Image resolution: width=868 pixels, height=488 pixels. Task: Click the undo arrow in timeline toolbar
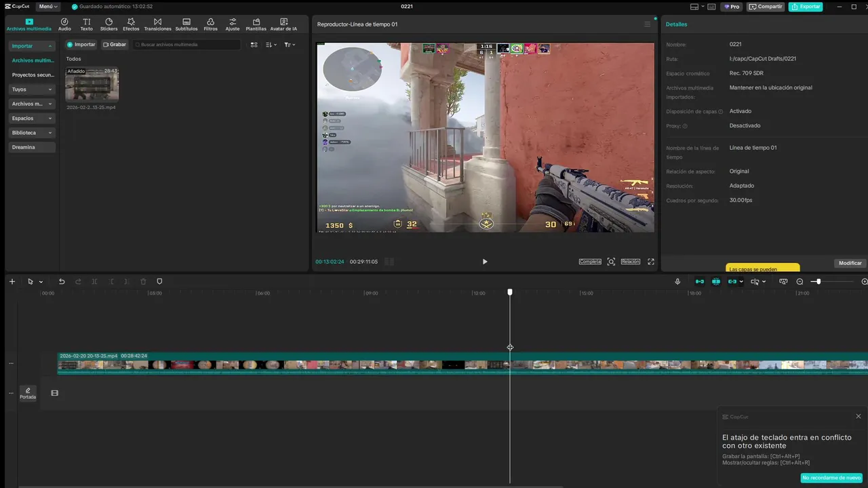point(62,281)
